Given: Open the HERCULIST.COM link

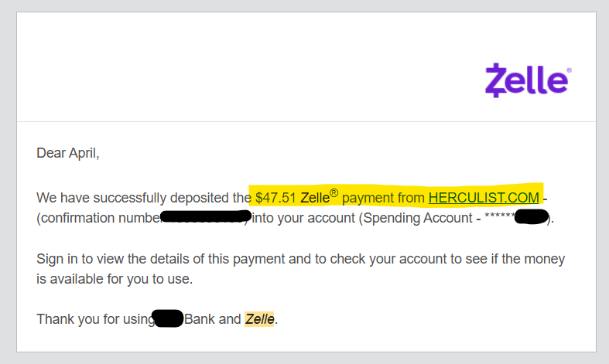Looking at the screenshot, I should click(484, 198).
